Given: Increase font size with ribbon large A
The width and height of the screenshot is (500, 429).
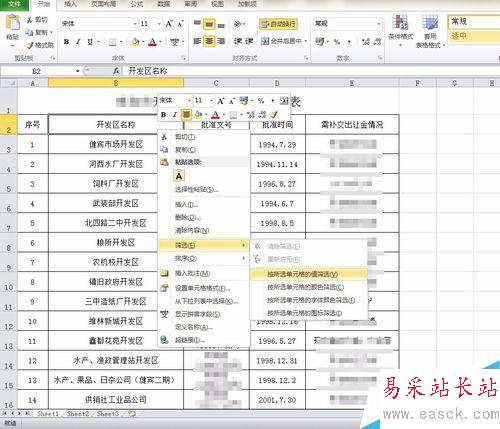Looking at the screenshot, I should pos(169,24).
